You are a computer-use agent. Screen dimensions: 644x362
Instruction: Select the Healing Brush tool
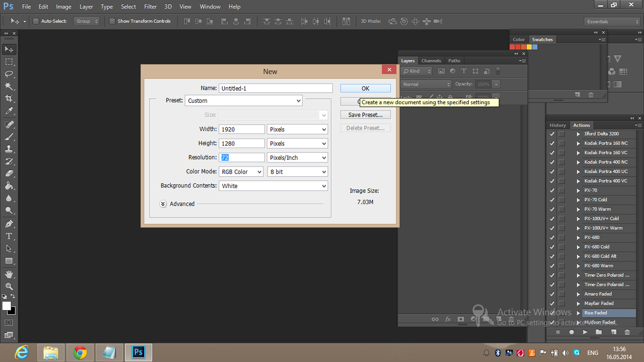tap(9, 124)
